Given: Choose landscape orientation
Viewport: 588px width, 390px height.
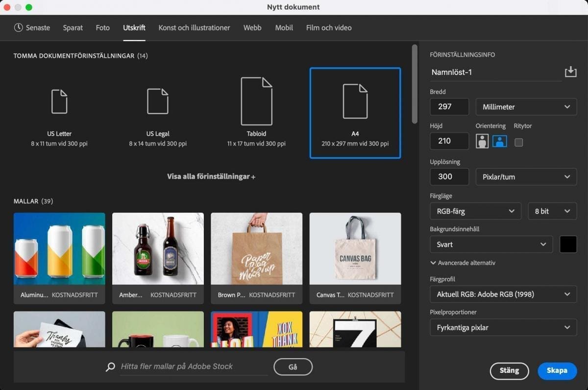Looking at the screenshot, I should [499, 142].
